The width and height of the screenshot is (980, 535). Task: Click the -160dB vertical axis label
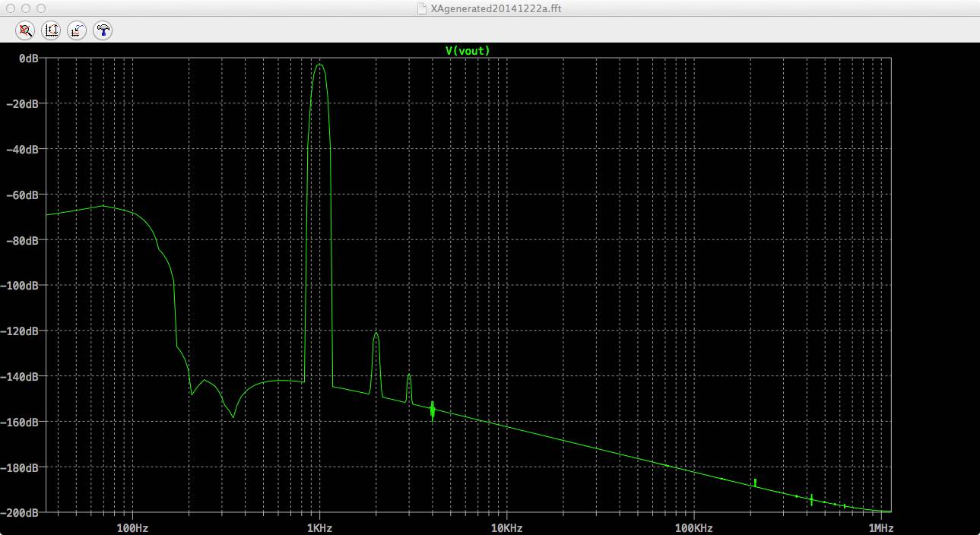tap(21, 422)
